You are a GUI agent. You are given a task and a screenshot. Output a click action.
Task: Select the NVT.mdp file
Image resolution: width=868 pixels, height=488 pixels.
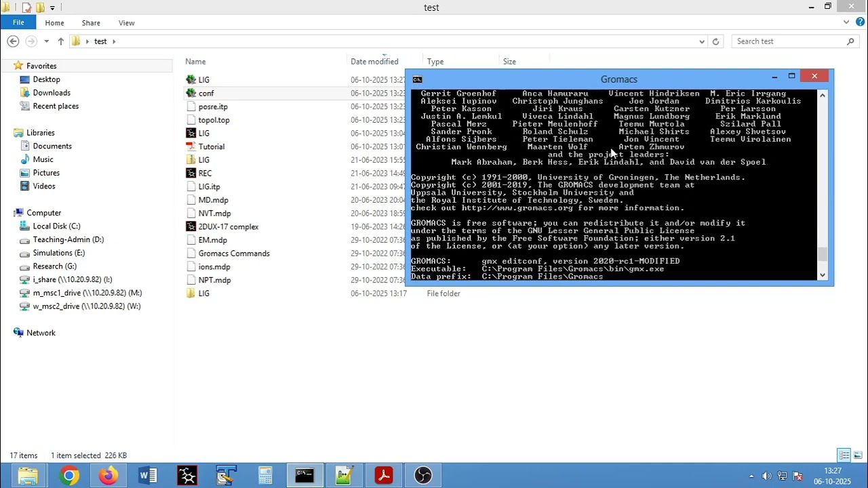(x=214, y=213)
